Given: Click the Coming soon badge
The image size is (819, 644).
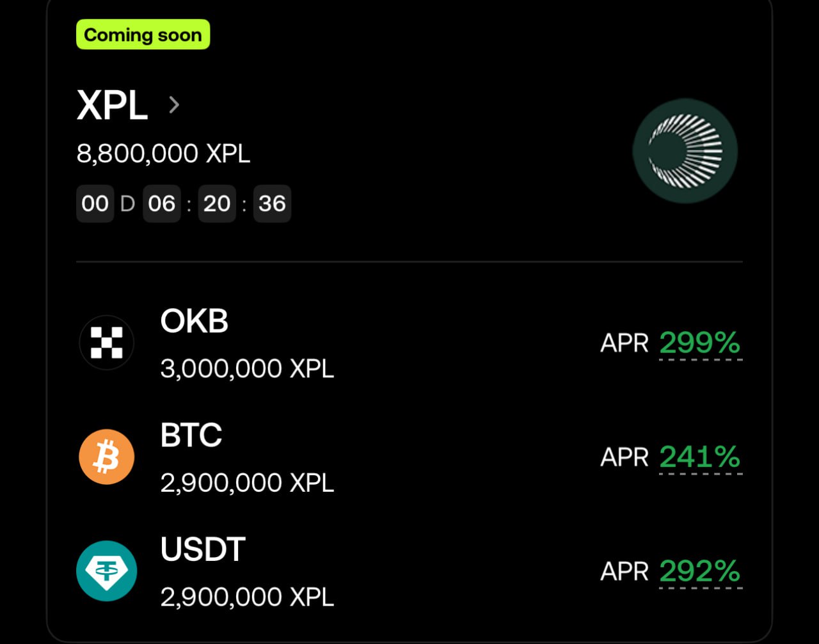Looking at the screenshot, I should click(143, 35).
